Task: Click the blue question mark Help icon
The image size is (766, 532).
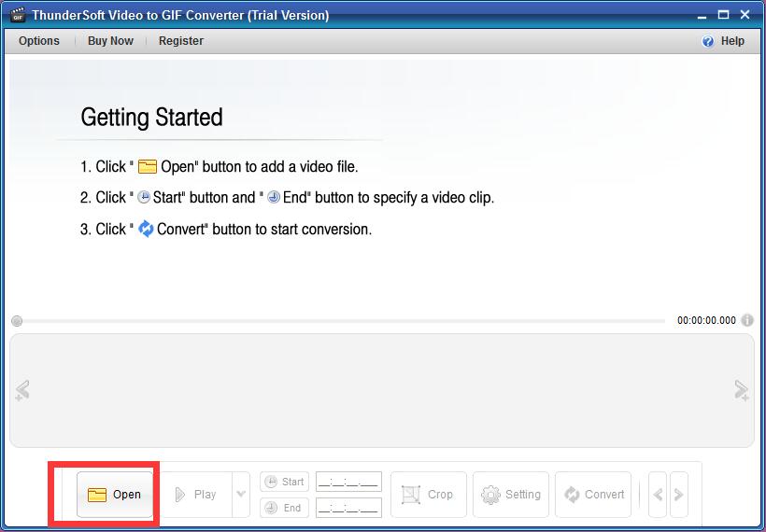Action: pyautogui.click(x=708, y=41)
